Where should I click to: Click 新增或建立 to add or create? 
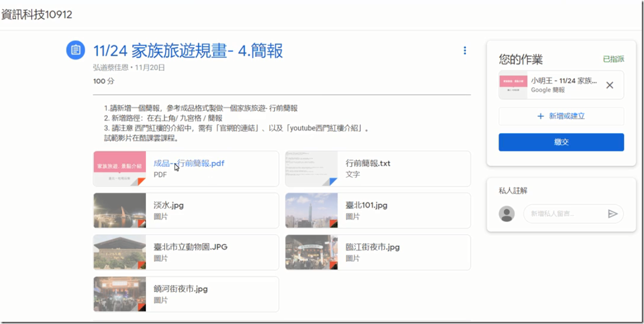pos(561,116)
